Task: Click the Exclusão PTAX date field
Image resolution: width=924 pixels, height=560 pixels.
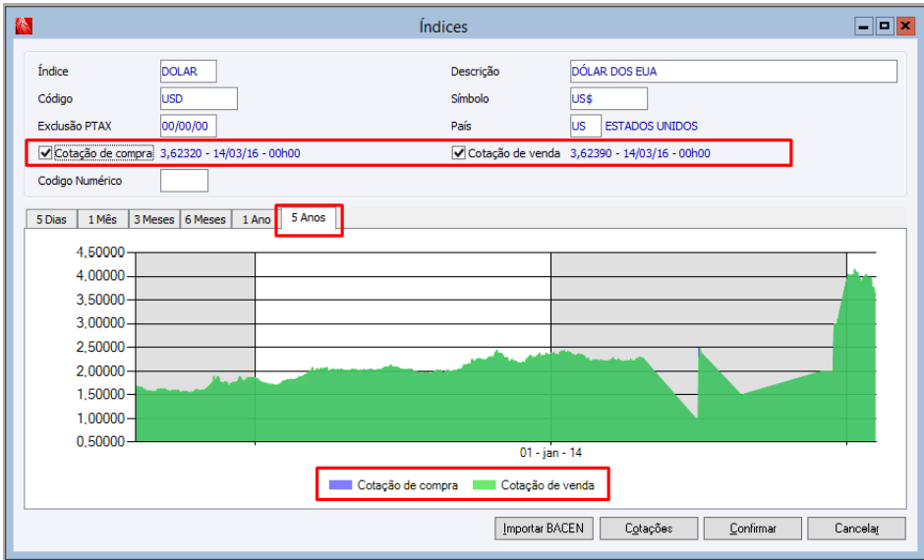Action: pos(188,126)
